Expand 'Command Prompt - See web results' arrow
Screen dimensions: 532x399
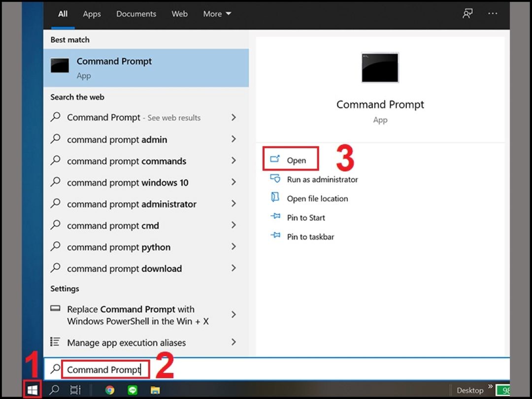[x=233, y=117]
